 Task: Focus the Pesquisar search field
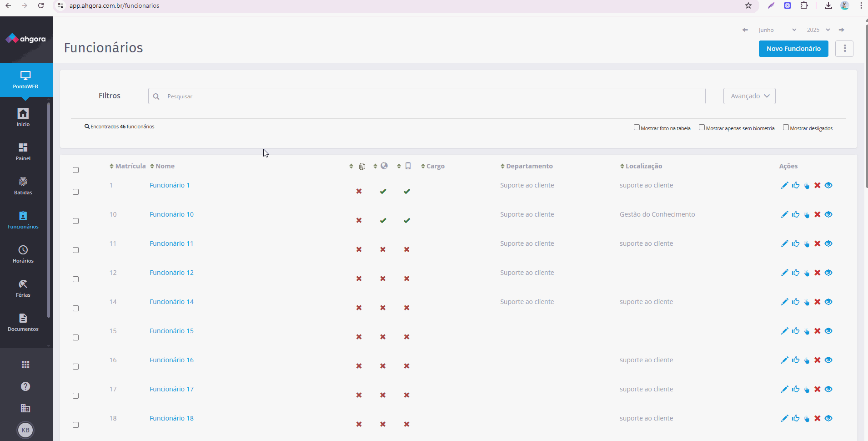[426, 96]
